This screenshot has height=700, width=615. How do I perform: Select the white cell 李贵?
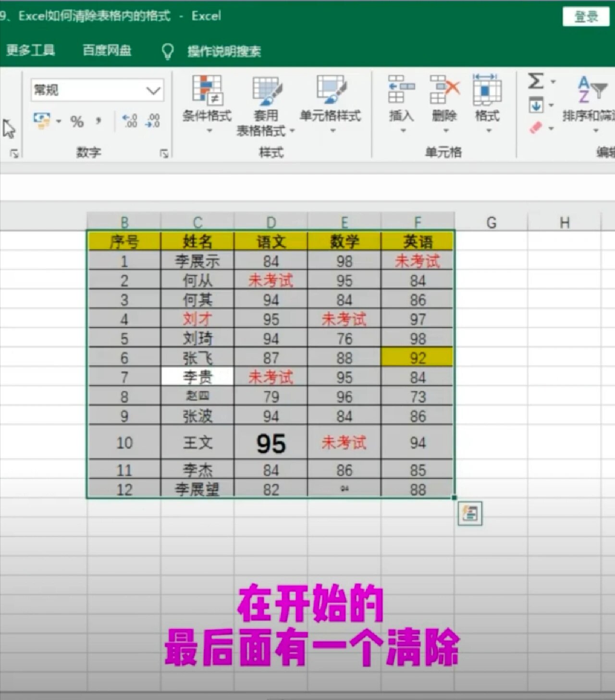click(197, 377)
